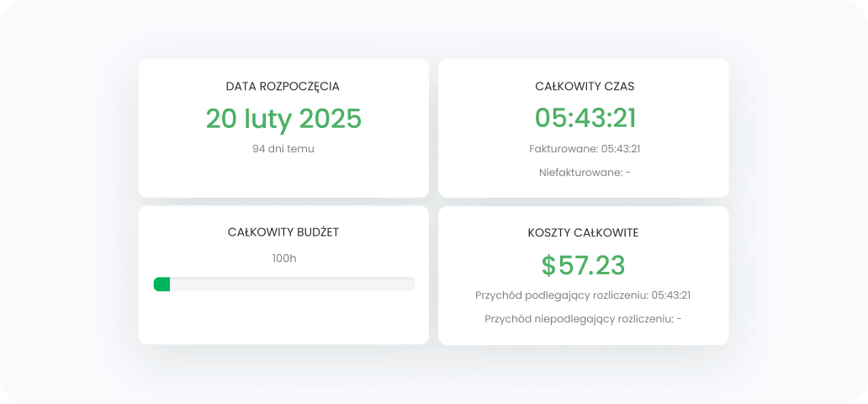This screenshot has width=868, height=404.
Task: Click the KOSZTY CAŁKOWITE heading
Action: coord(584,232)
